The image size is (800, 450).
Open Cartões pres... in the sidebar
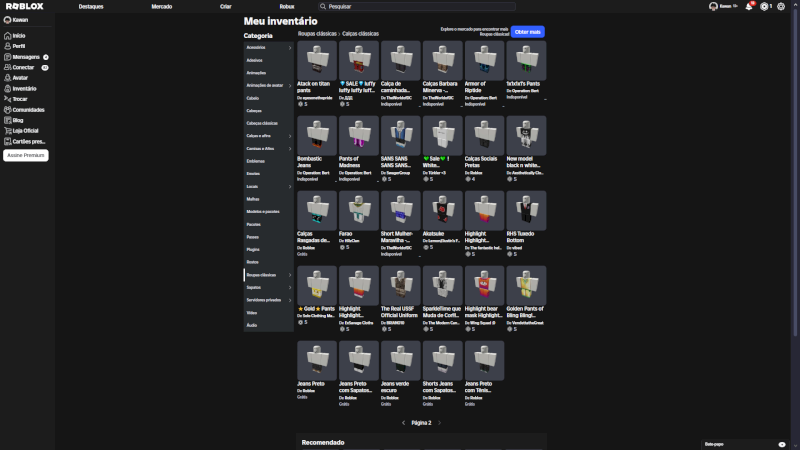[x=24, y=141]
